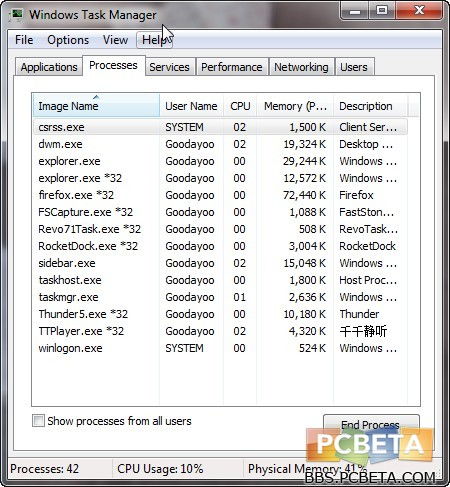Select the firefox.exe *32 process row
The image size is (450, 487).
click(x=220, y=195)
